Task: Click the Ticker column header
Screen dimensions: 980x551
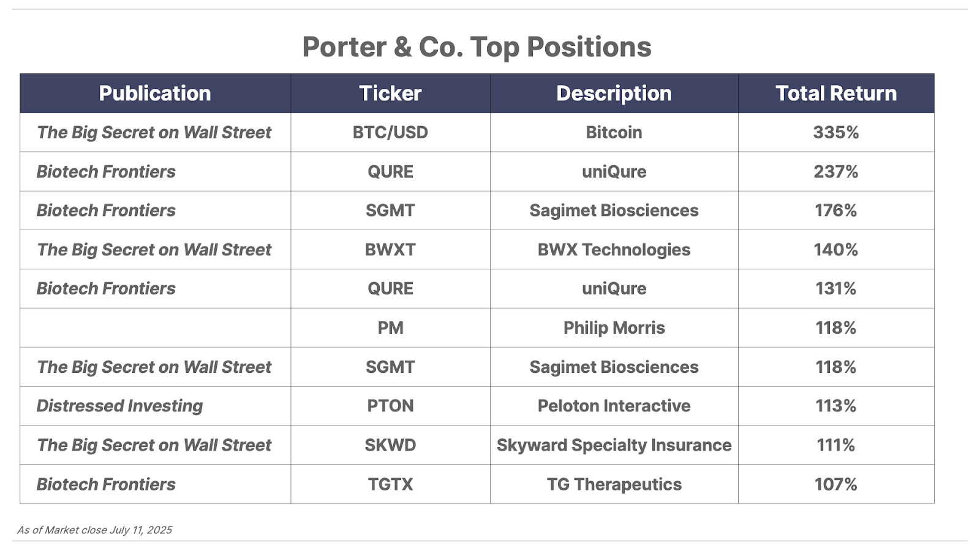Action: pos(390,93)
